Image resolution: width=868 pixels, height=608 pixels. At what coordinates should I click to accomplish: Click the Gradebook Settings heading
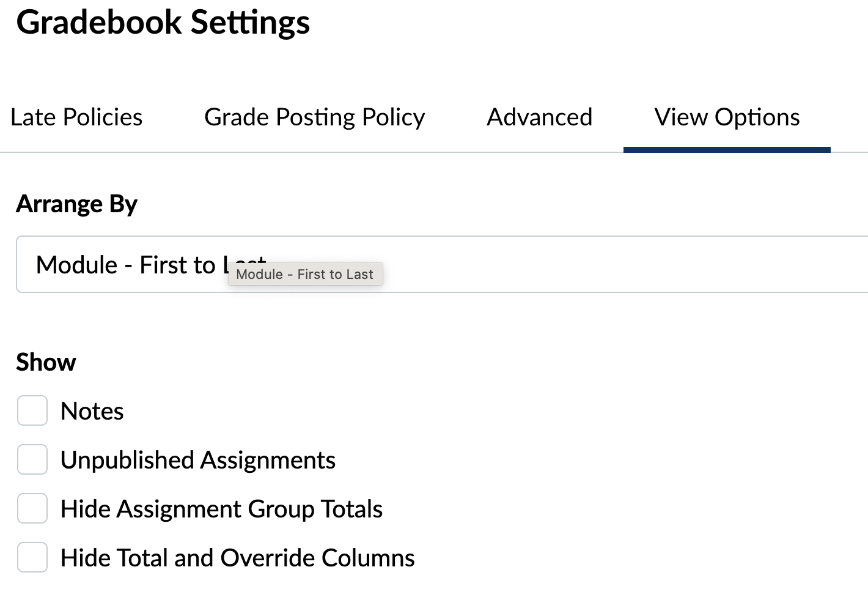[x=163, y=23]
